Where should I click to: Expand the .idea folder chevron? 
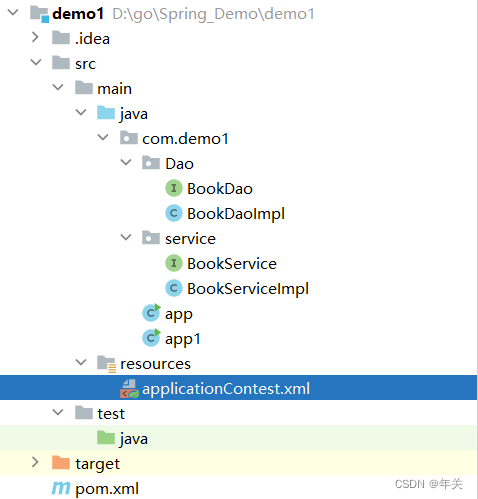pos(35,37)
